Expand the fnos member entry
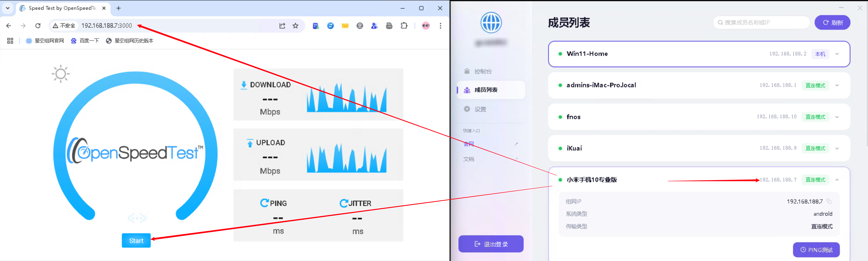 [837, 117]
